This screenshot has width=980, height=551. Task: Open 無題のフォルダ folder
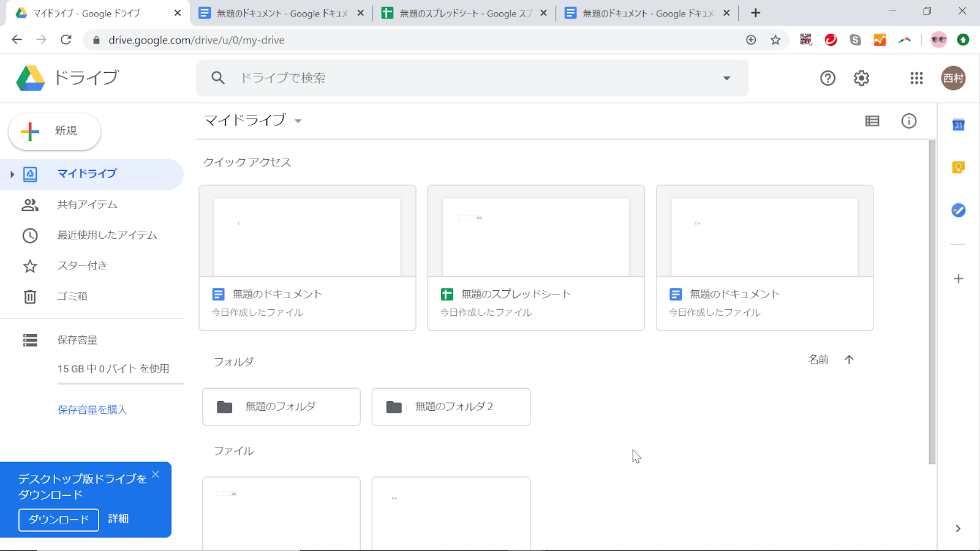click(x=281, y=407)
